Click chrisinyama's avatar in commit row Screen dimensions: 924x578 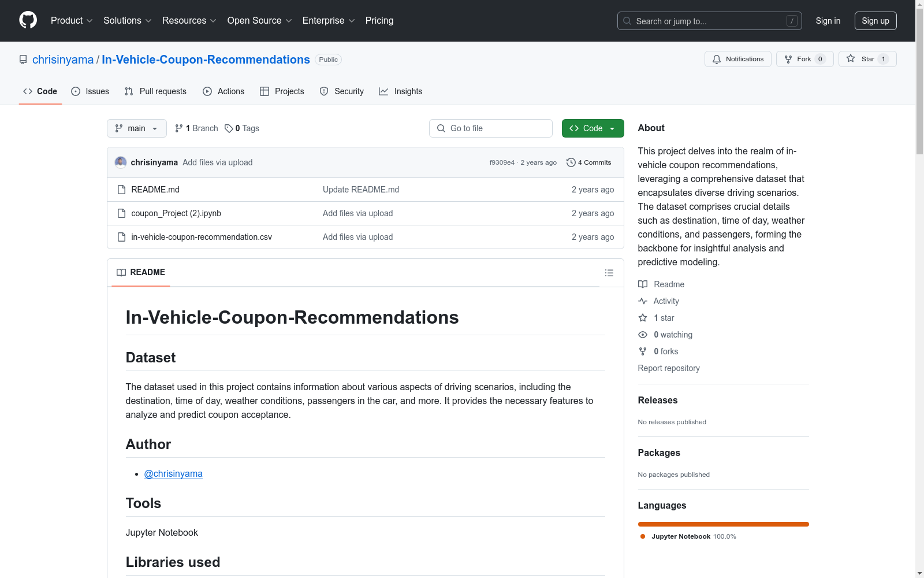121,162
